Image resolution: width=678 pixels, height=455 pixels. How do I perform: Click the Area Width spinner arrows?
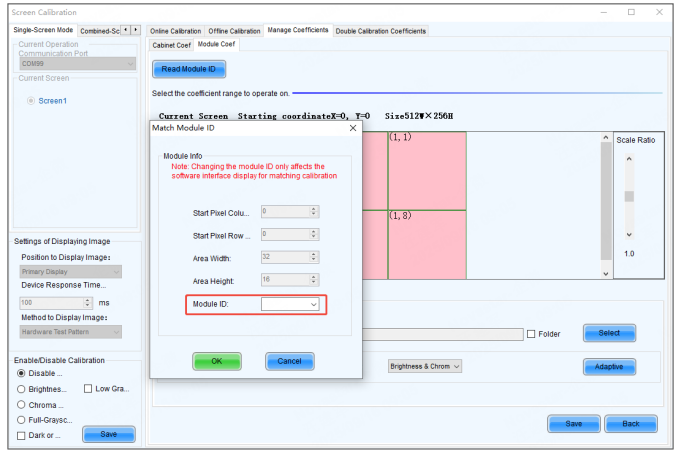tap(314, 257)
